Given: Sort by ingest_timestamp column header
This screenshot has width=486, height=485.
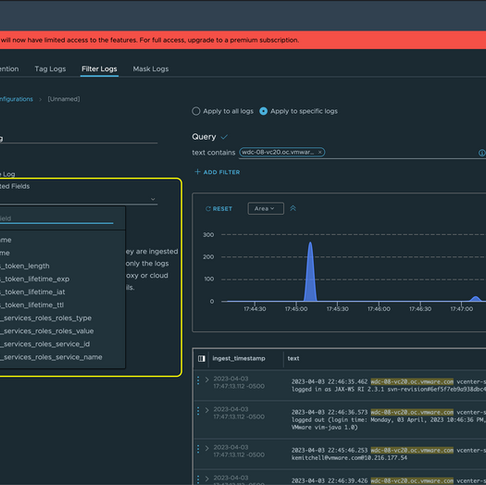Looking at the screenshot, I should pyautogui.click(x=239, y=358).
